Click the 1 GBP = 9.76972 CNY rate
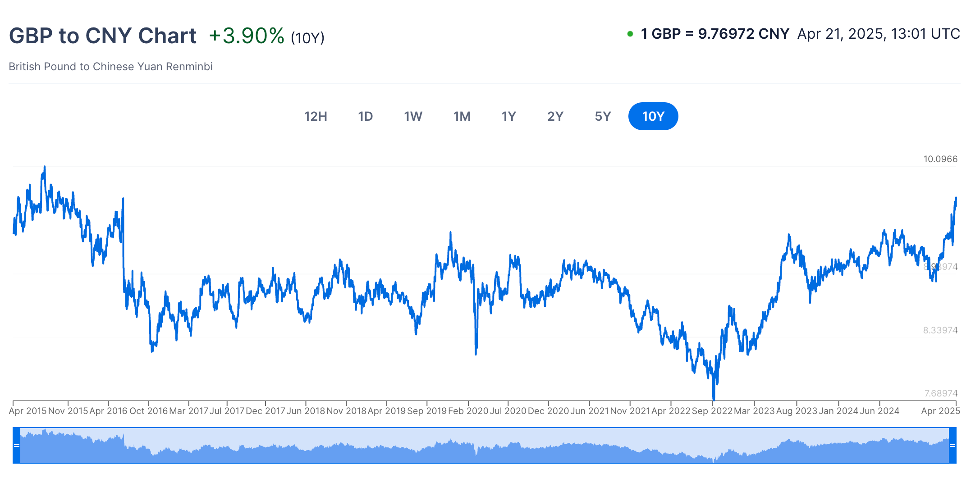The image size is (980, 483). pyautogui.click(x=715, y=34)
